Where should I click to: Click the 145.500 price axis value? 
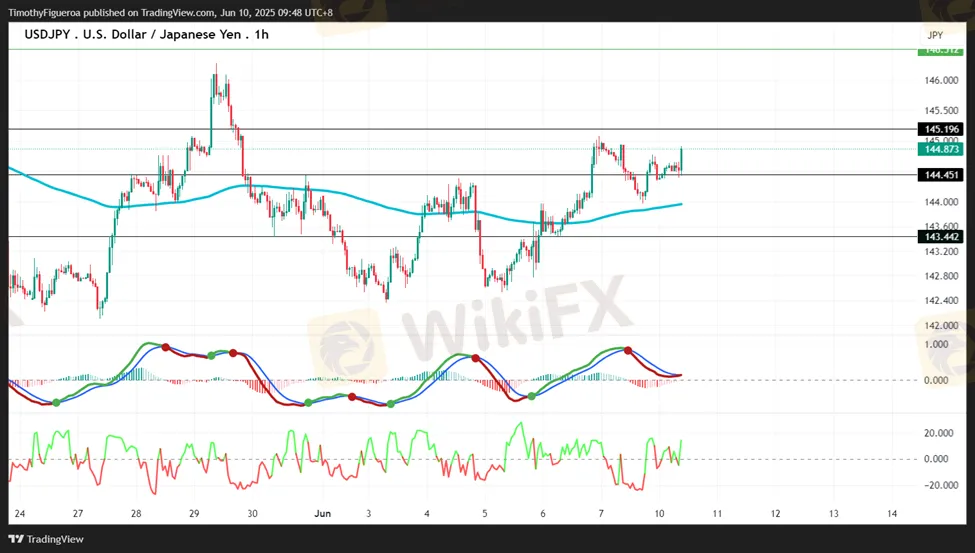click(941, 111)
